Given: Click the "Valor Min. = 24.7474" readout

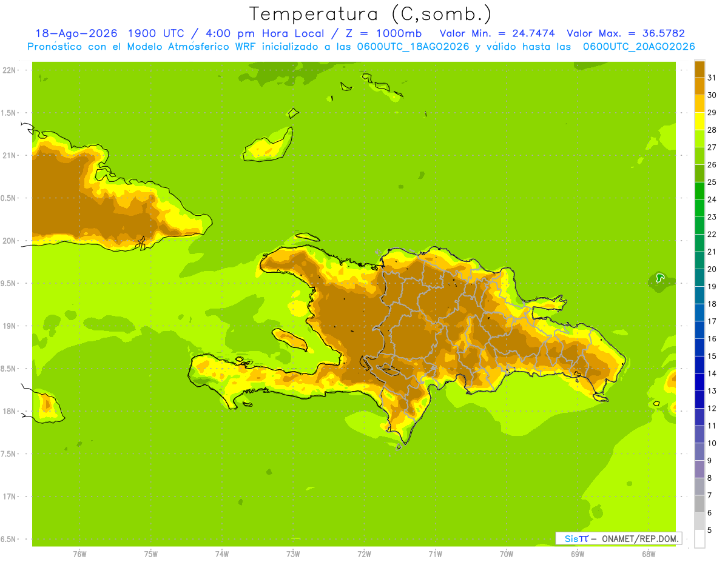Looking at the screenshot, I should (x=497, y=33).
